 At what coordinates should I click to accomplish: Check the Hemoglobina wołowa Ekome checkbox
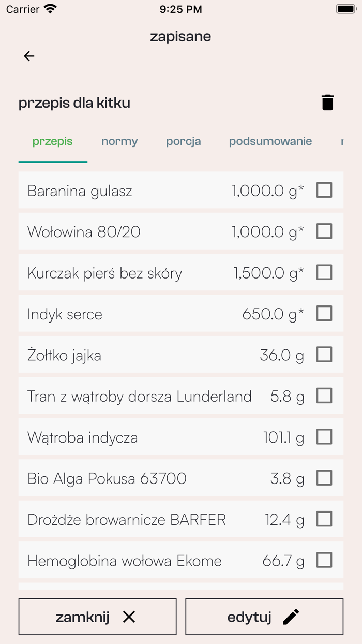[x=324, y=560]
